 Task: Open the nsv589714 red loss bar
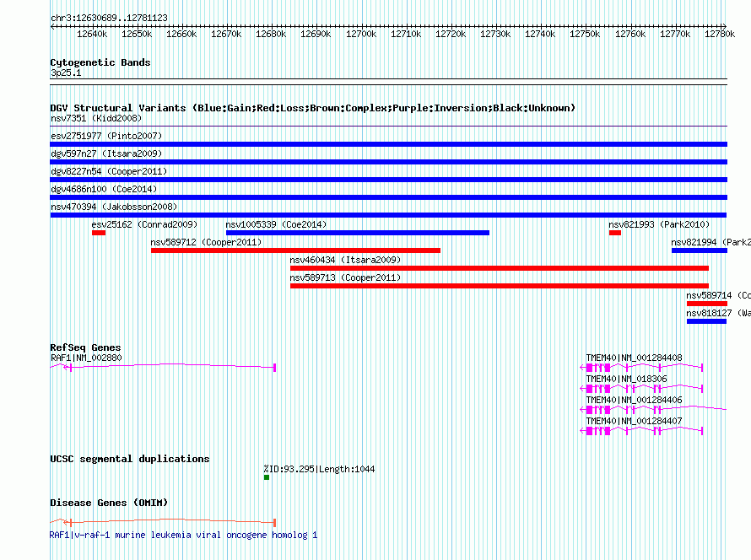tap(707, 304)
